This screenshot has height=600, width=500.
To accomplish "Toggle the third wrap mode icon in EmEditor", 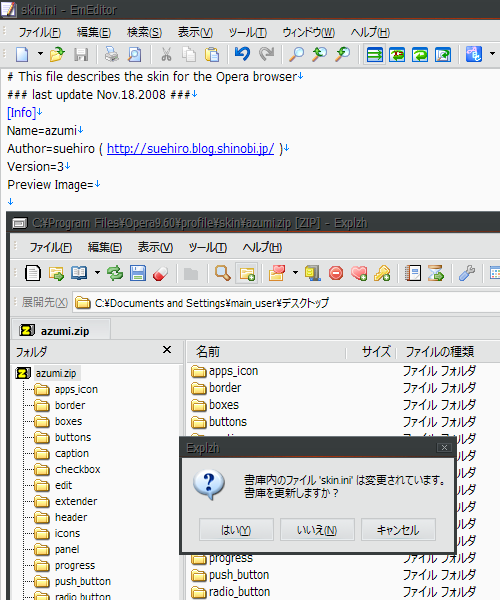I will click(420, 54).
